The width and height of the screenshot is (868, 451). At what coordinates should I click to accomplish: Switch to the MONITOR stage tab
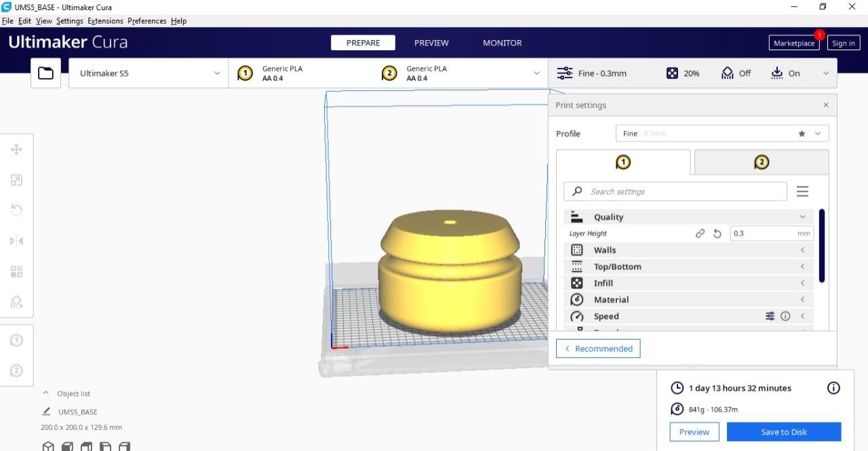[x=502, y=43]
